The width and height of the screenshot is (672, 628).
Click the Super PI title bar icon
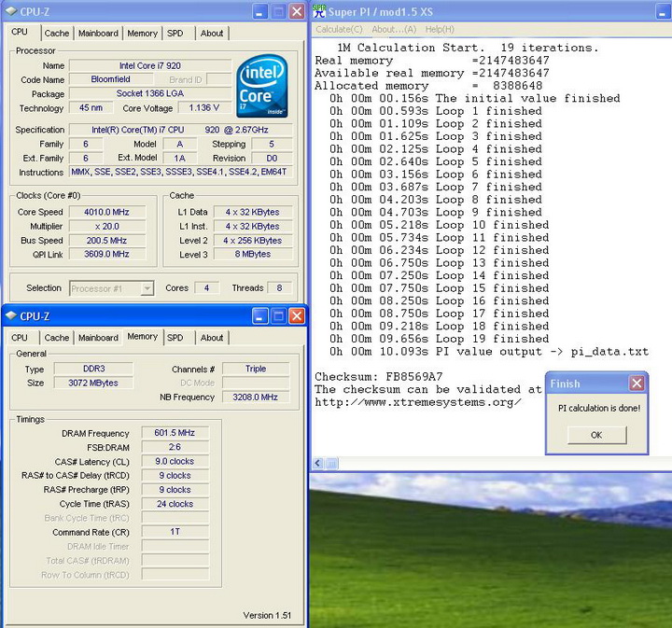coord(319,11)
